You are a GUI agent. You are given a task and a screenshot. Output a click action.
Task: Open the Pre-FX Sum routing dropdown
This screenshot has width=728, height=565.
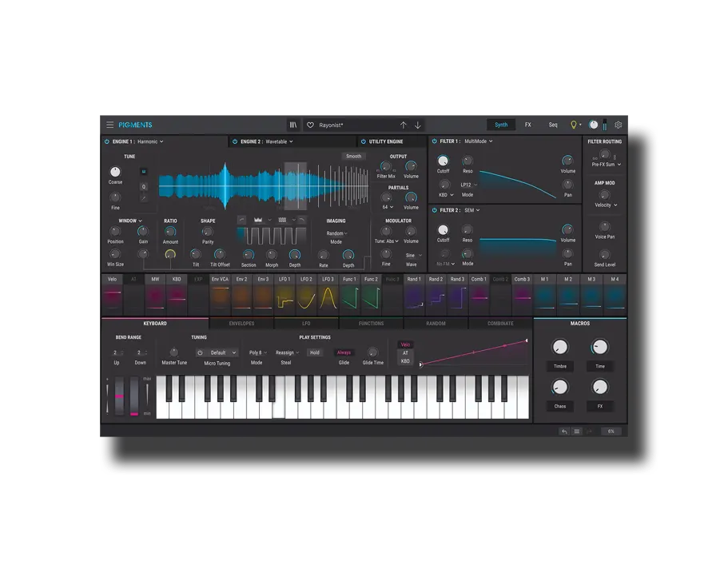pos(606,165)
